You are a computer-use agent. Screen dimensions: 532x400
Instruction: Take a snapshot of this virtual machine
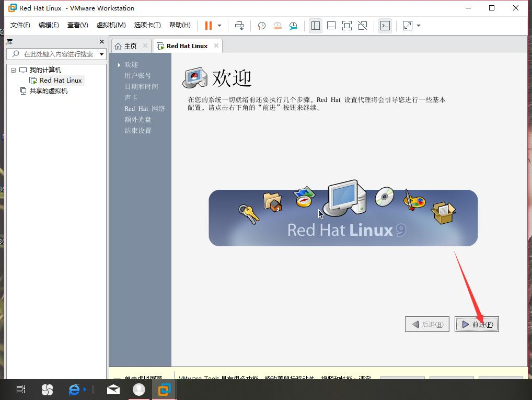262,26
